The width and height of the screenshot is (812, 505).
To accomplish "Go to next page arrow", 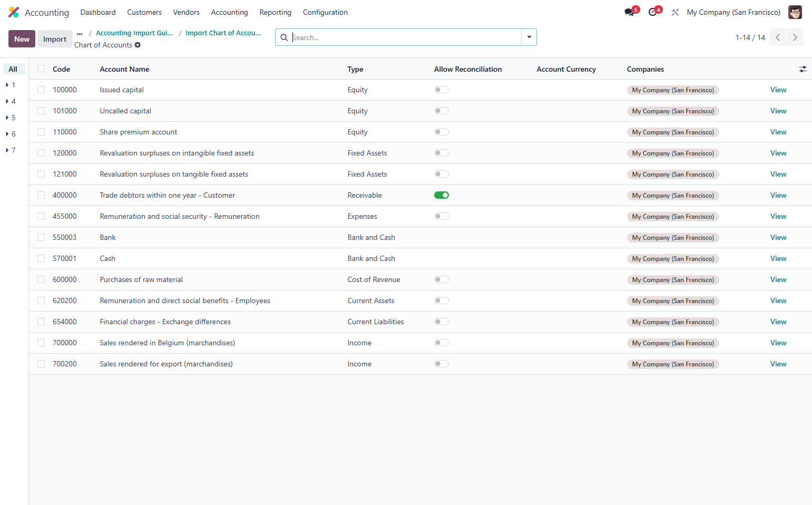I will point(795,37).
